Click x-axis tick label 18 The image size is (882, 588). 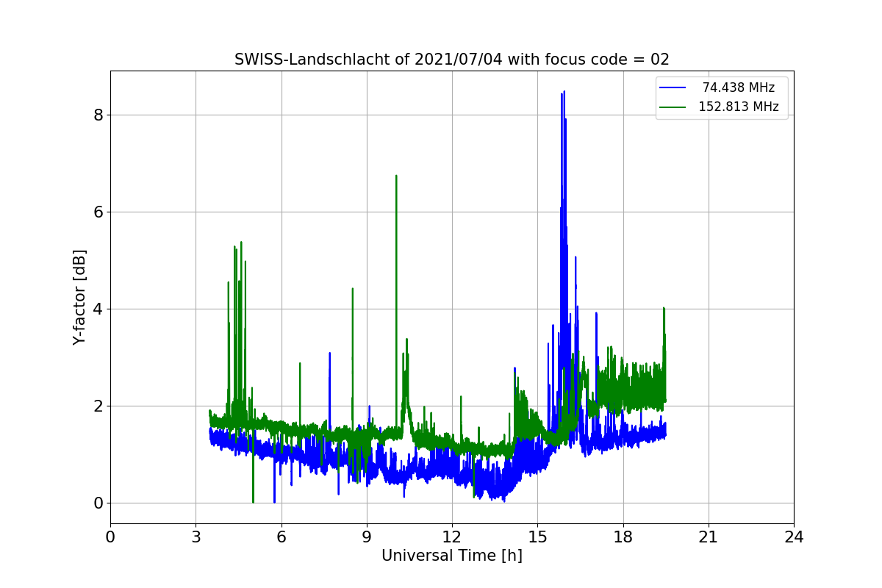coord(623,537)
